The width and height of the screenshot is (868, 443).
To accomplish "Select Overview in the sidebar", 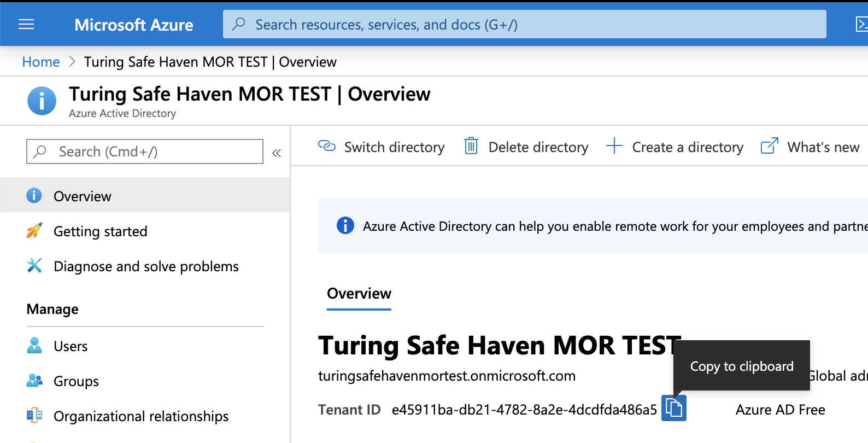I will coord(145,195).
